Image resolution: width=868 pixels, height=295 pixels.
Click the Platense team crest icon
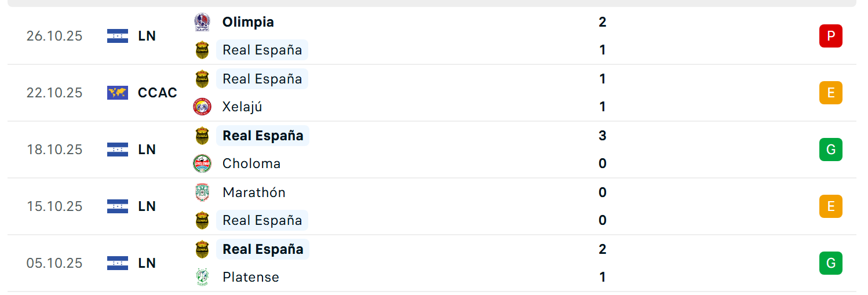202,277
